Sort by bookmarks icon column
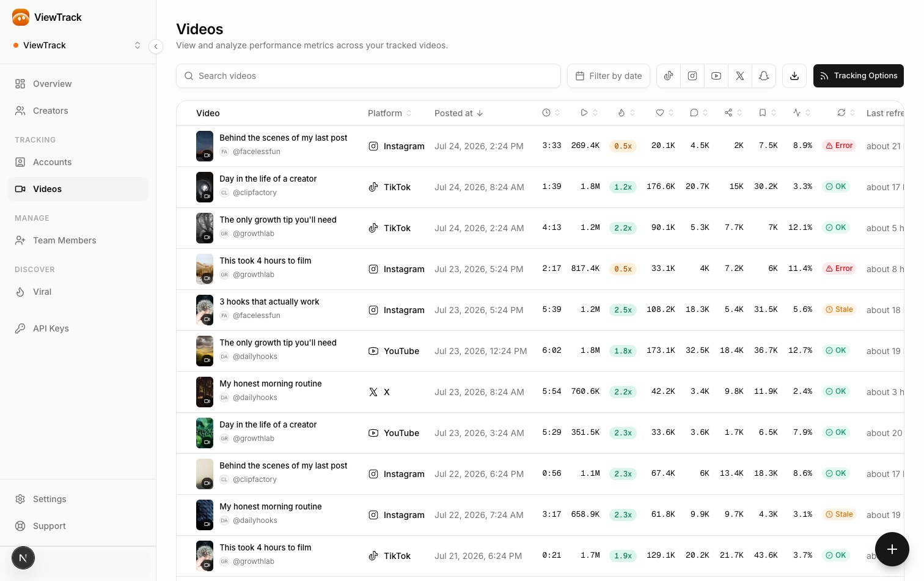Viewport: 924px width, 581px height. [768, 113]
